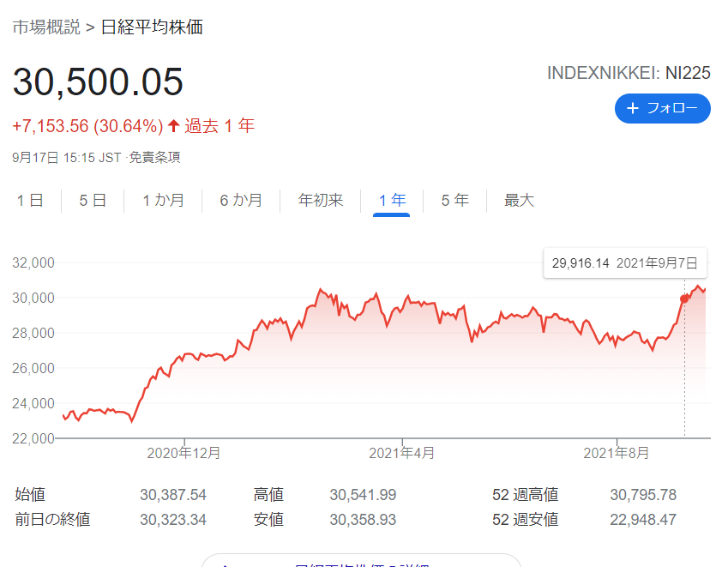Viewport: 728px width, 567px height.
Task: Click the 始値 value 30,387.54
Action: pyautogui.click(x=173, y=495)
